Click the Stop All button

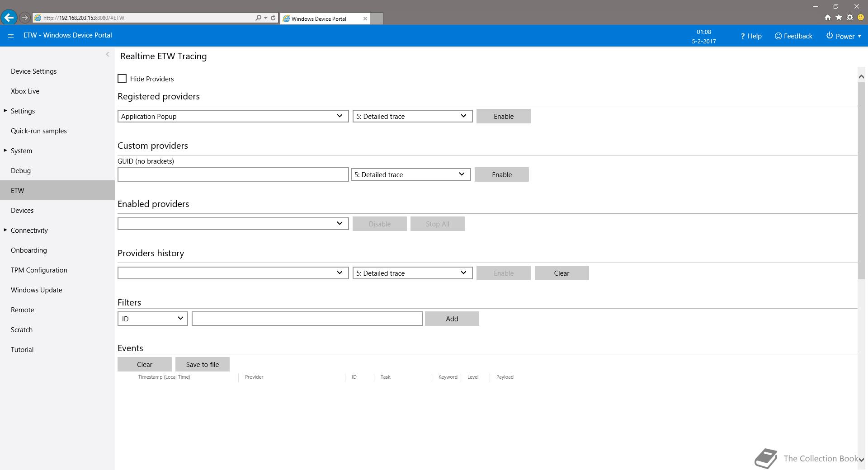[x=438, y=224]
